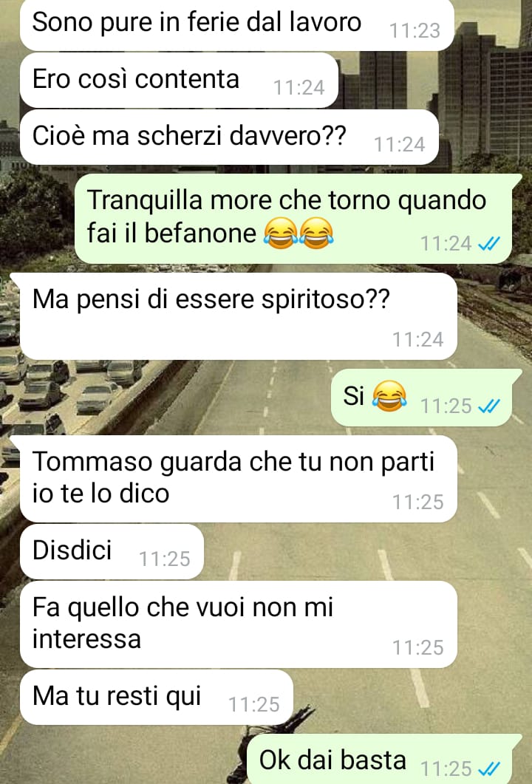Tap the laughing emoji in the 'Si' message
Screen dimensions: 532x784
tap(389, 396)
